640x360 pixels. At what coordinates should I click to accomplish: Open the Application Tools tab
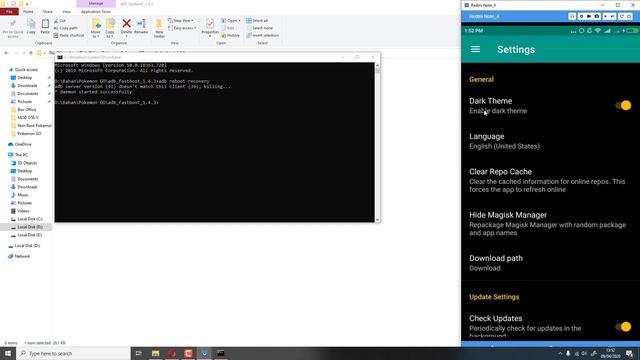pyautogui.click(x=96, y=12)
